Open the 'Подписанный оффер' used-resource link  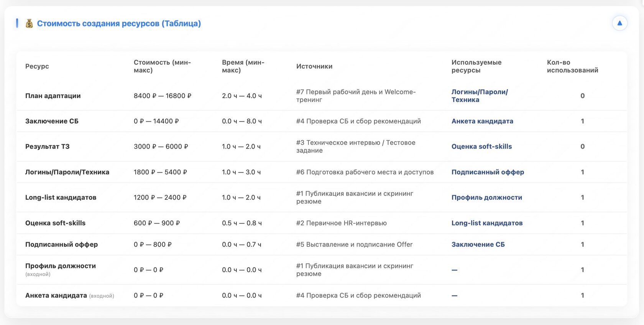488,172
